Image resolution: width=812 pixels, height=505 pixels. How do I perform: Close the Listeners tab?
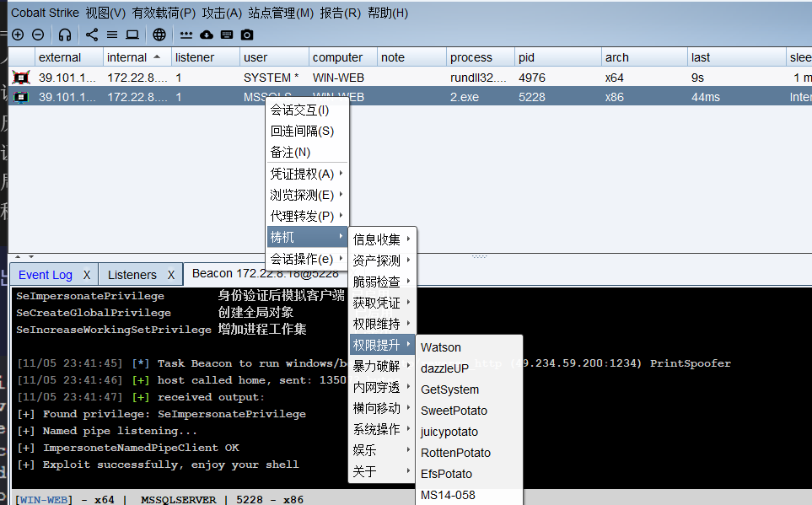171,275
